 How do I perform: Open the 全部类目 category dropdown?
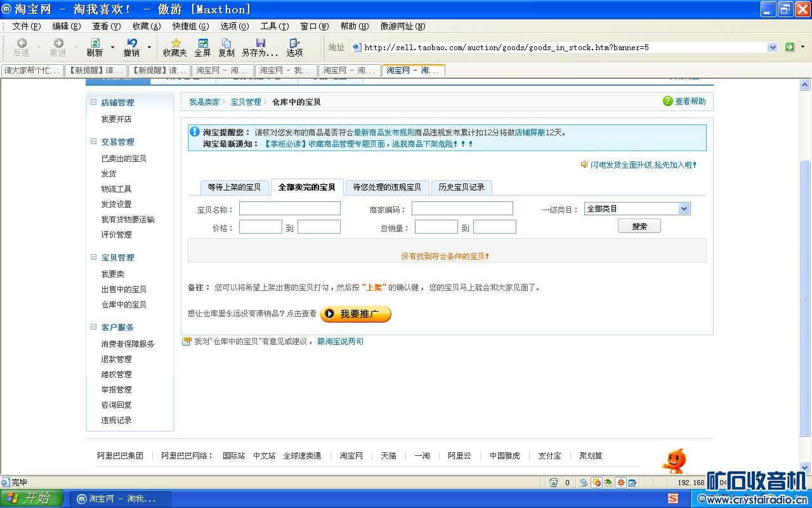(683, 209)
